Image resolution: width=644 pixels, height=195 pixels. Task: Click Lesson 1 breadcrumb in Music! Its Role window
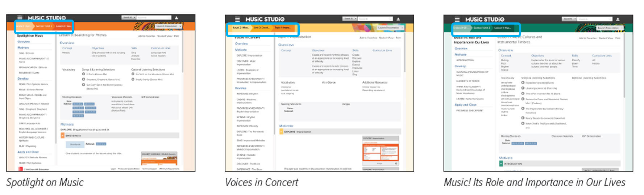(503, 27)
